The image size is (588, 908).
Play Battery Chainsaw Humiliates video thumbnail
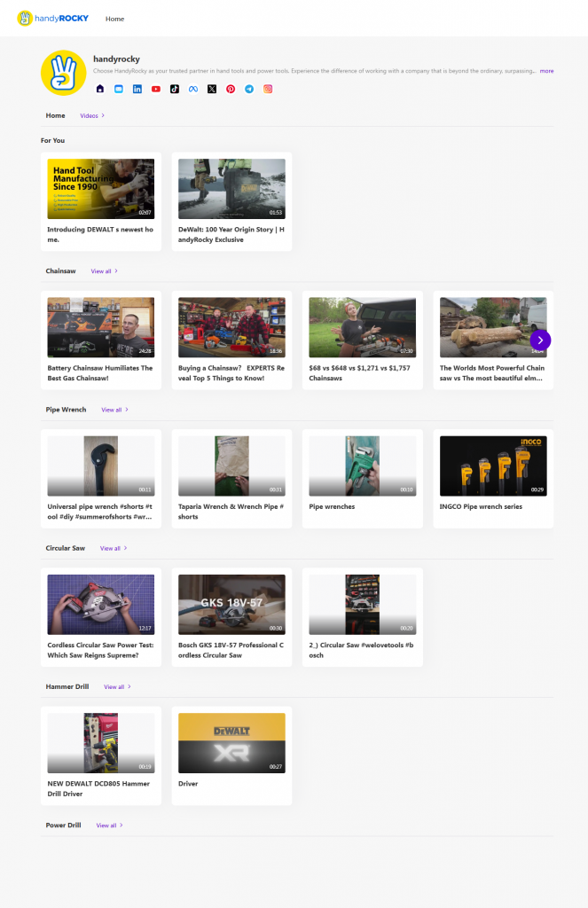[x=101, y=327]
